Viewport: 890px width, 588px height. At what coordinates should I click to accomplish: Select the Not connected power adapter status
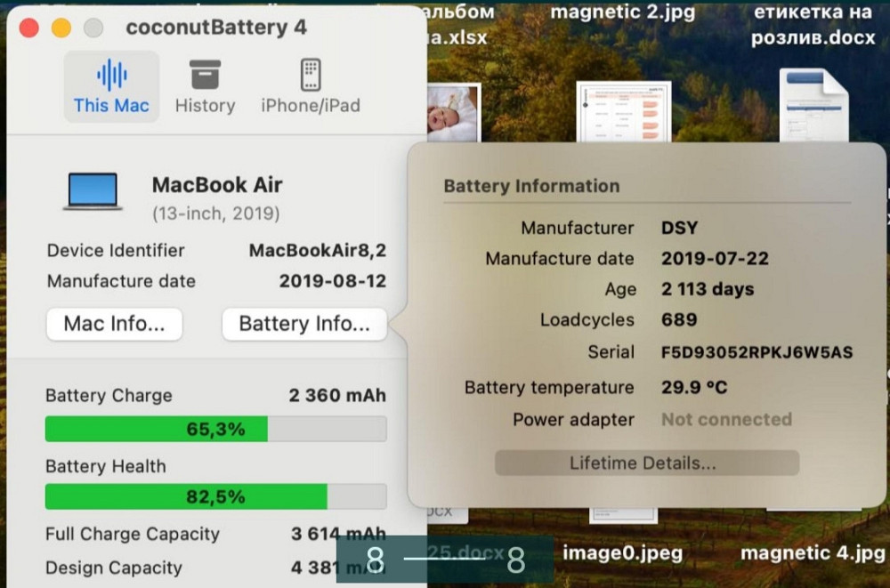click(x=726, y=419)
